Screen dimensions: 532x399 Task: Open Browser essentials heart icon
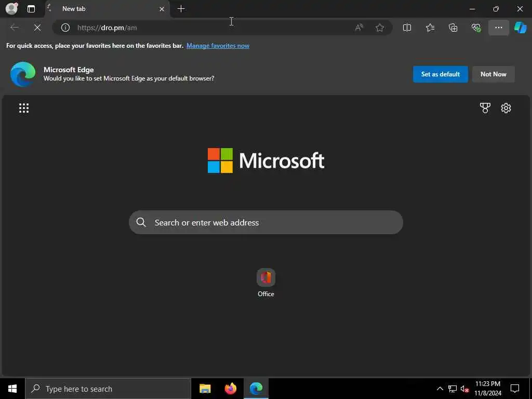(476, 28)
